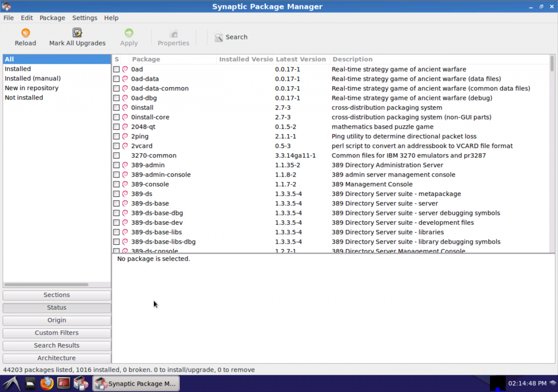Click the Apply toolbar icon

tap(129, 33)
